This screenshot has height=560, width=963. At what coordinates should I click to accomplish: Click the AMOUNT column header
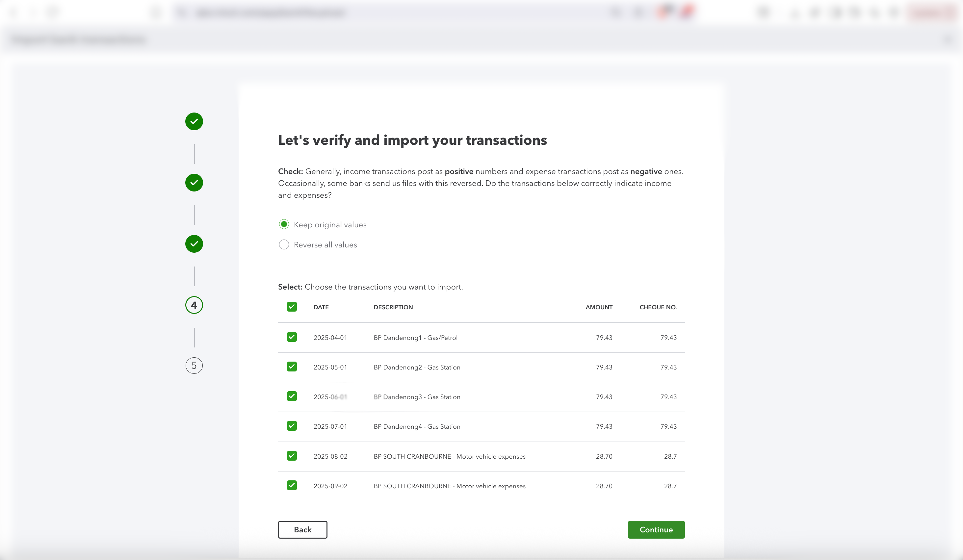point(599,307)
